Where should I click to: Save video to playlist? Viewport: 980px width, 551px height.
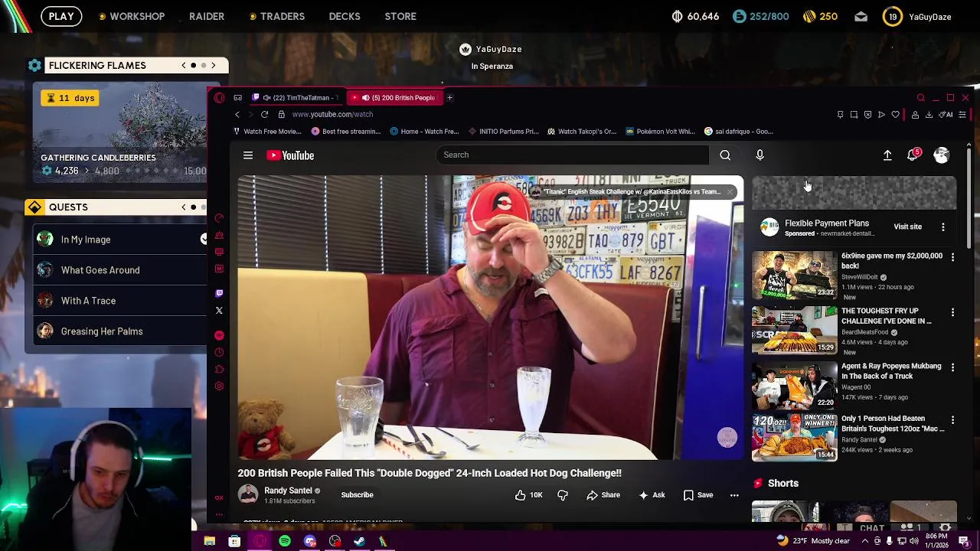[697, 495]
